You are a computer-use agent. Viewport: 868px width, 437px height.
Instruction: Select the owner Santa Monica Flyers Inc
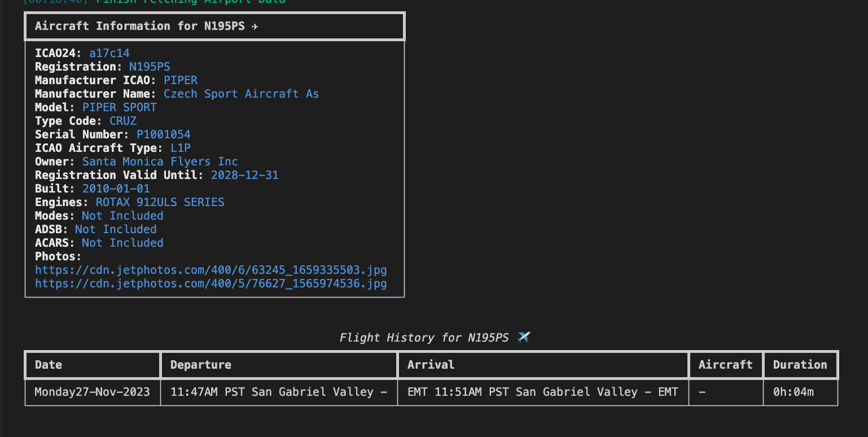tap(160, 161)
